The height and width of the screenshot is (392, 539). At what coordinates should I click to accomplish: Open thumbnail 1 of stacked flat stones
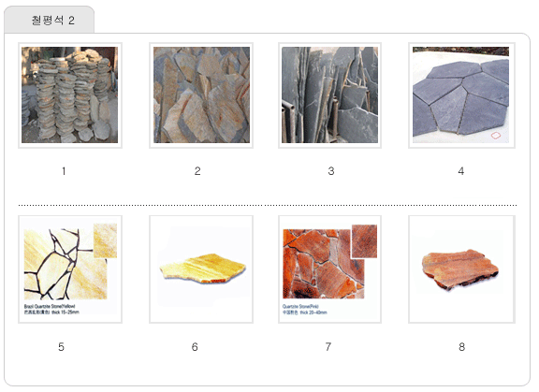(x=70, y=95)
